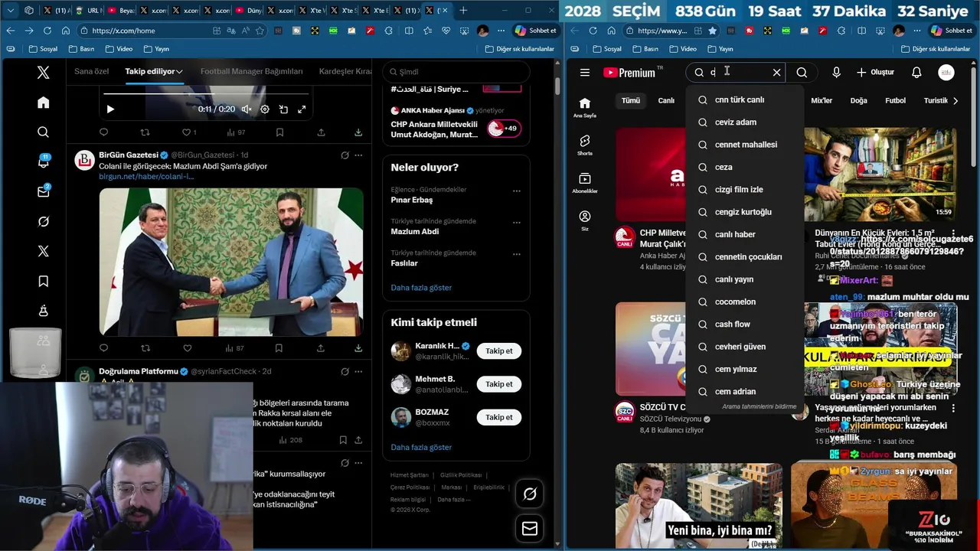
Task: Select Doğa filter chip
Action: (858, 100)
